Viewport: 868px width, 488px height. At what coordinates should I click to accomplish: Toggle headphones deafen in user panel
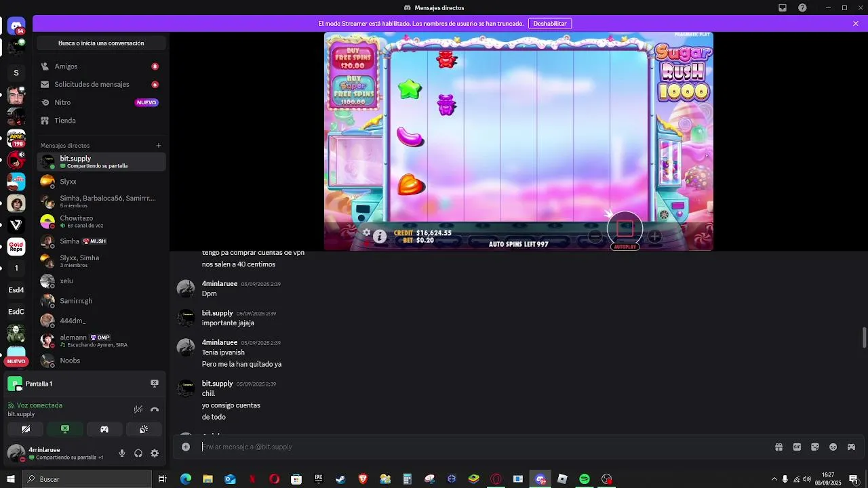[x=138, y=453]
